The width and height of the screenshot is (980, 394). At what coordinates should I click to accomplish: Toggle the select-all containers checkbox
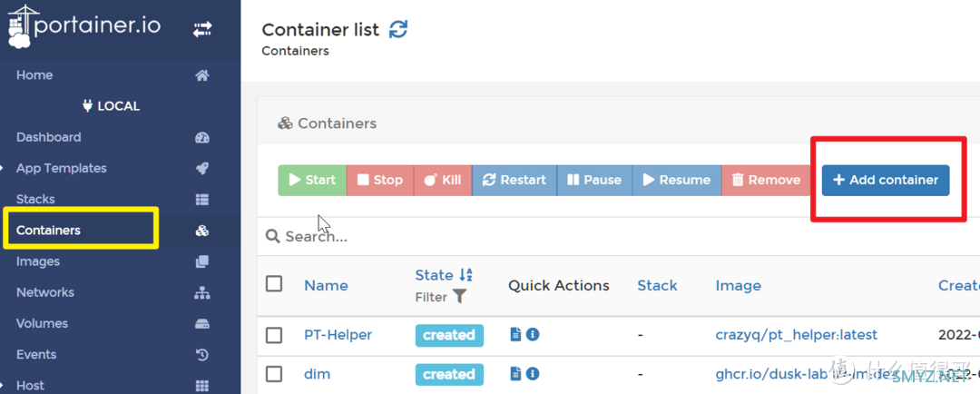click(274, 284)
